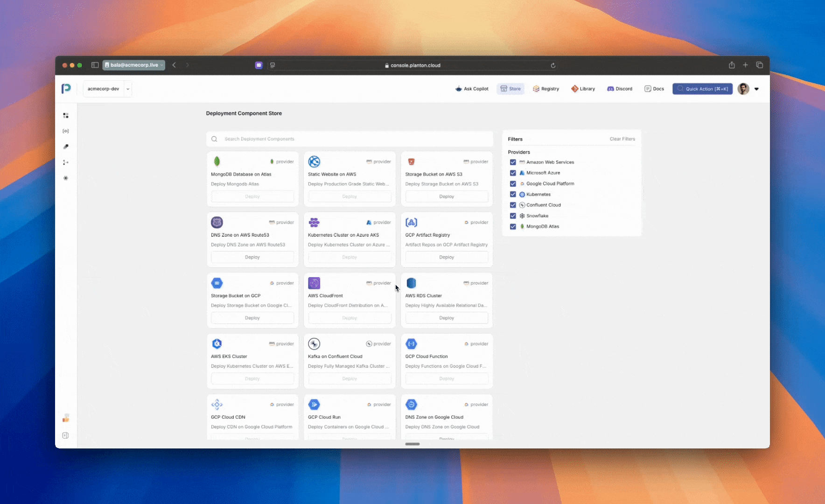
Task: Open the Discord link
Action: pyautogui.click(x=620, y=89)
